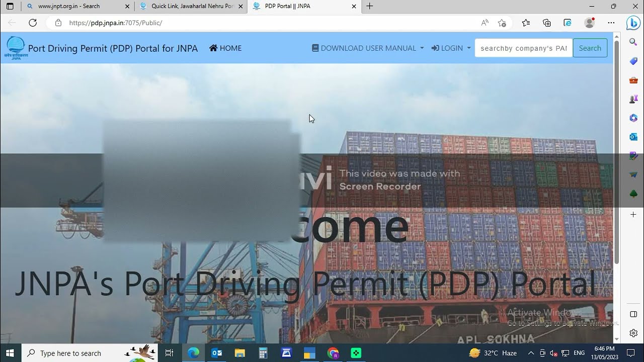Close the www.jnpt.org.in Search tab
The width and height of the screenshot is (644, 362).
point(127,7)
